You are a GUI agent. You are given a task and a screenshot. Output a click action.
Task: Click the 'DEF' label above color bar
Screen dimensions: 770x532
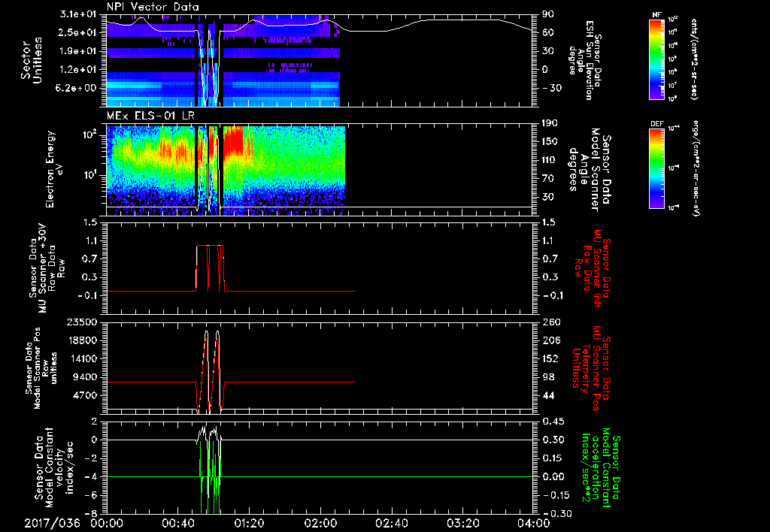pyautogui.click(x=656, y=124)
